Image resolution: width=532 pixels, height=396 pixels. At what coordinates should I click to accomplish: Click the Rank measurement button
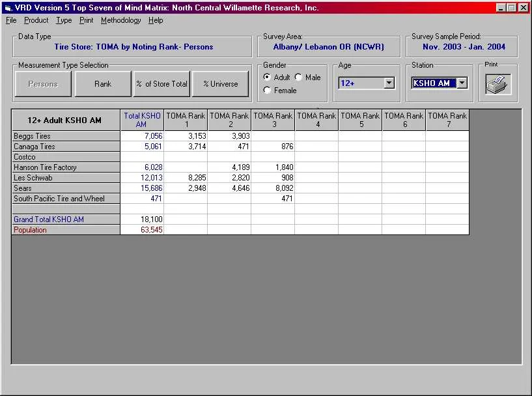[x=103, y=84]
